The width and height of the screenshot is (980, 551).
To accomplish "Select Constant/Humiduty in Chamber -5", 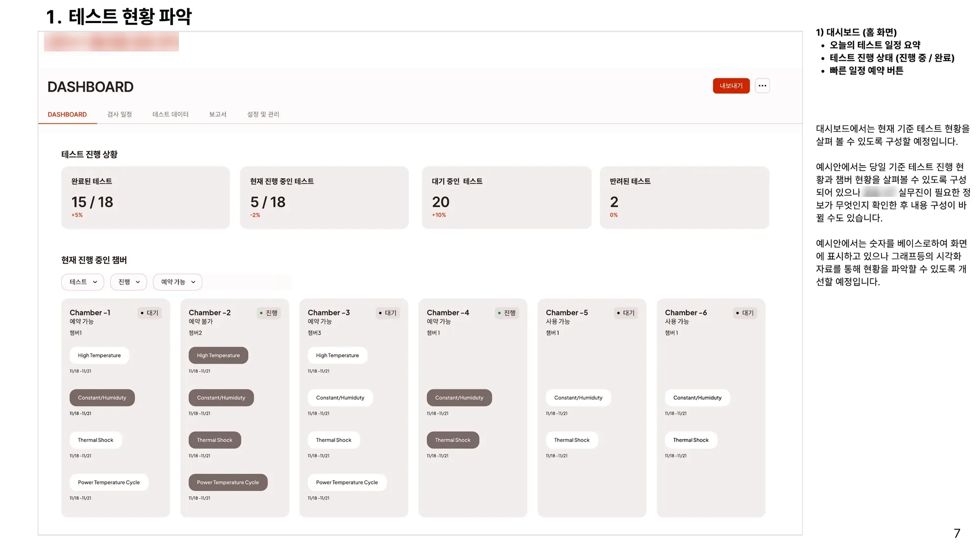I will [578, 398].
